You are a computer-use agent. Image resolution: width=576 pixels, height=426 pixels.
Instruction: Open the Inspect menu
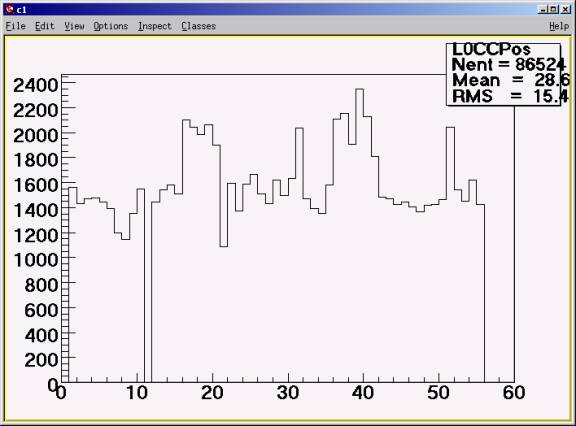pos(155,26)
